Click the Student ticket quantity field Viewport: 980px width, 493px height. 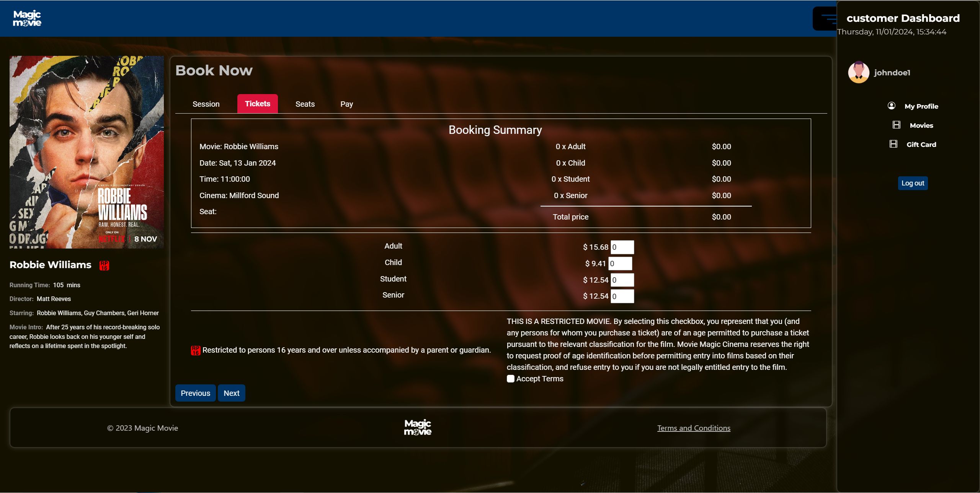[x=622, y=280]
